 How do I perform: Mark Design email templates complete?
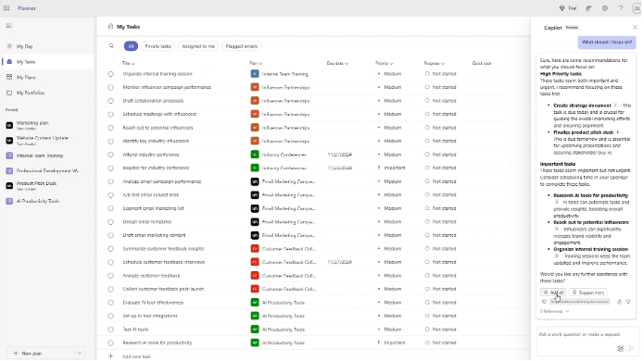point(111,222)
